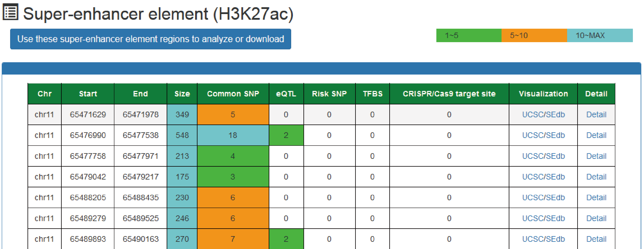Click the Detail column header
Viewport: 644px width, 249px height.
click(596, 94)
